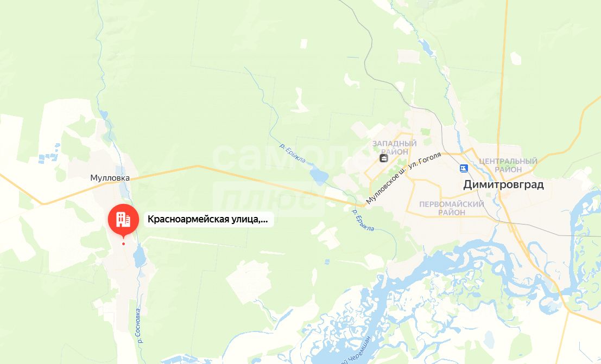Click the blue pond south of Мулловка marker

pos(140,257)
